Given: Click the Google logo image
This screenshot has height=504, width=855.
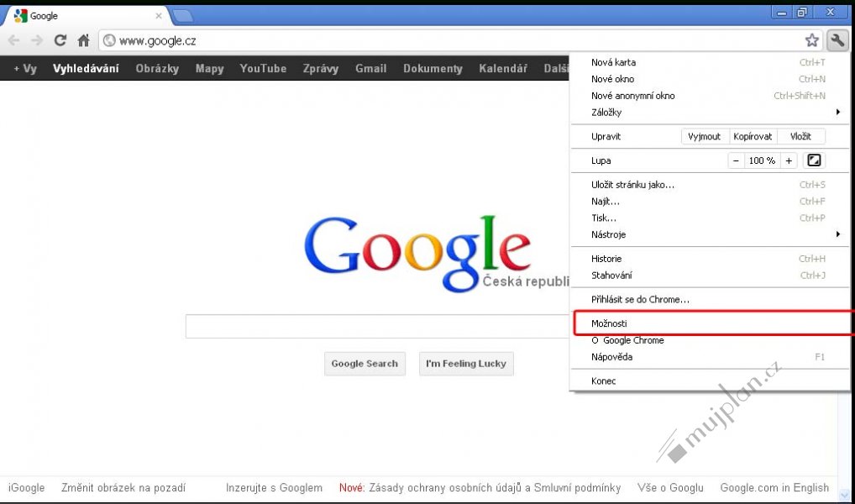Looking at the screenshot, I should (417, 253).
